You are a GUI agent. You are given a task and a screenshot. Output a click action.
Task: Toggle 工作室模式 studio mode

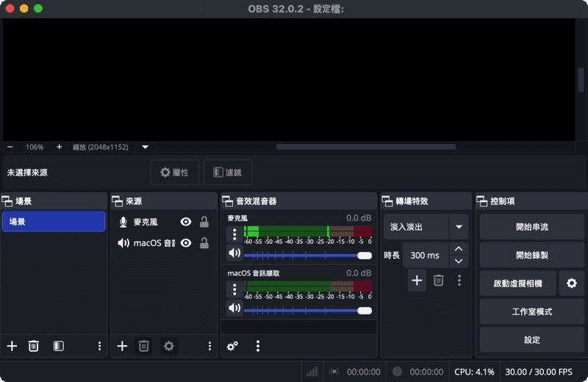[x=531, y=312]
